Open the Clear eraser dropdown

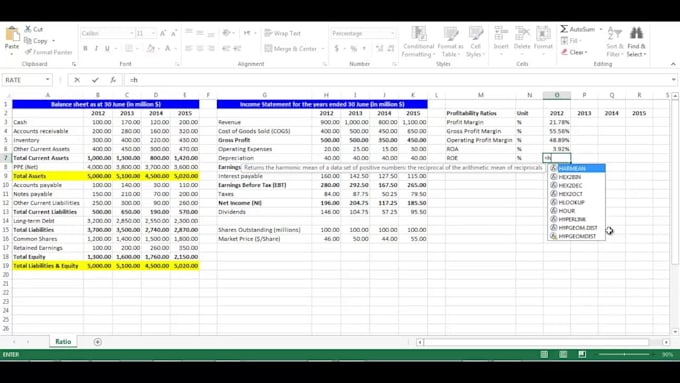pos(575,52)
